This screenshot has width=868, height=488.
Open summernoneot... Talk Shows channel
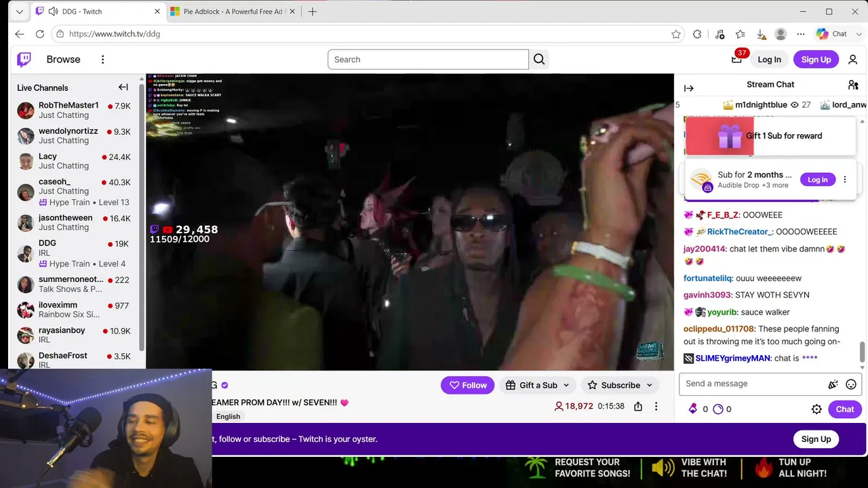pyautogui.click(x=74, y=284)
